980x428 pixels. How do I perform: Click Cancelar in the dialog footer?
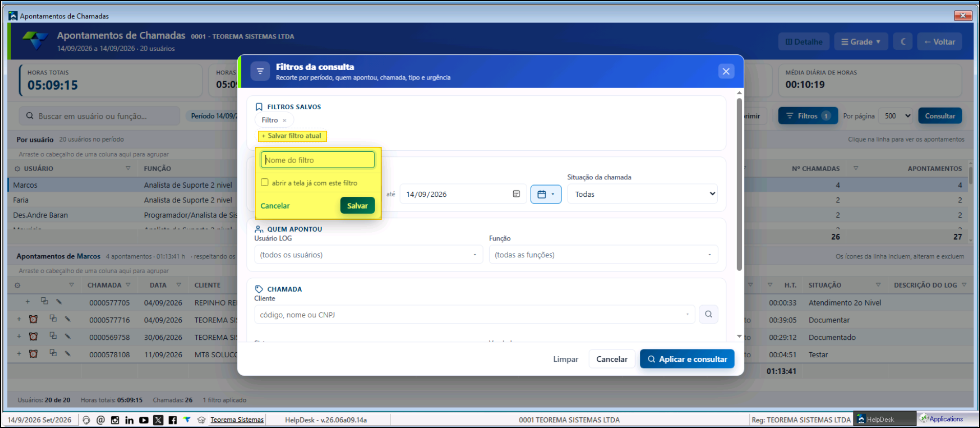coord(612,359)
